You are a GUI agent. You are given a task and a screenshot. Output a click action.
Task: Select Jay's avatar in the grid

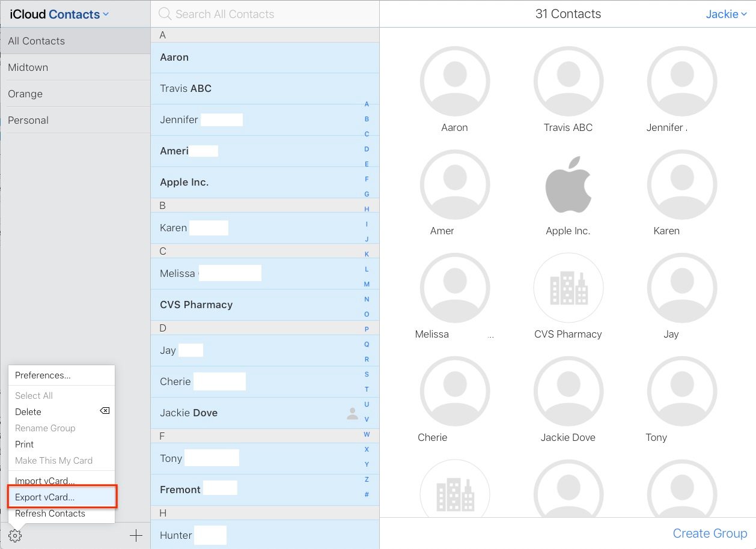[x=682, y=288]
